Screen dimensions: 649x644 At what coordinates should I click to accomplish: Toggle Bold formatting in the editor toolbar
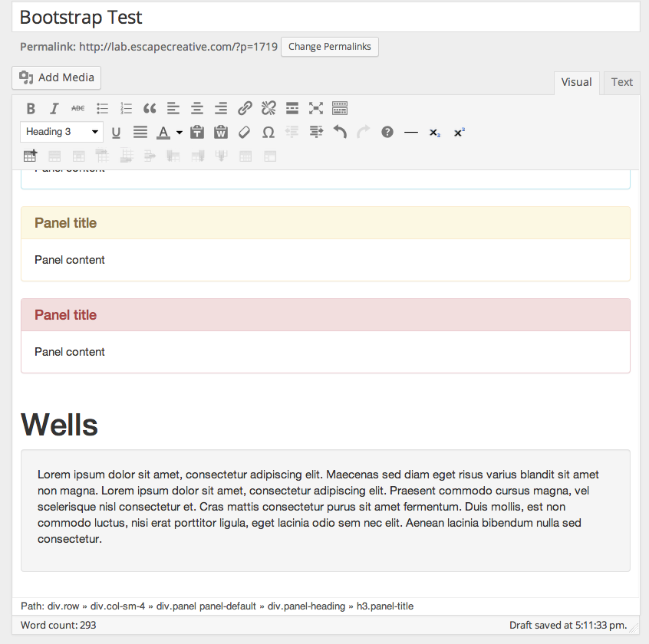point(31,108)
